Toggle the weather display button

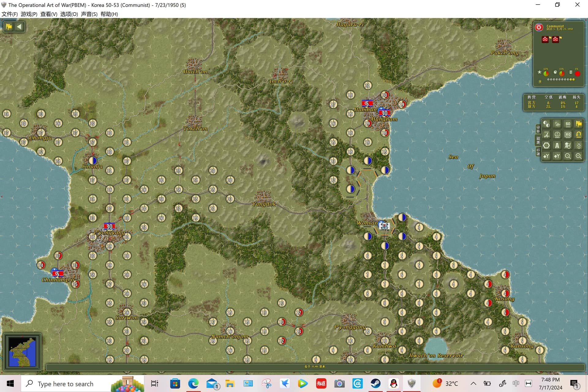[x=557, y=124]
